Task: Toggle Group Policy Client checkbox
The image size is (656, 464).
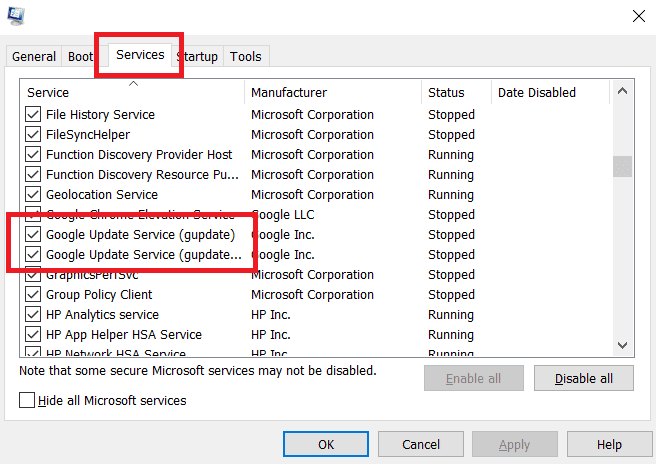Action: [x=33, y=295]
